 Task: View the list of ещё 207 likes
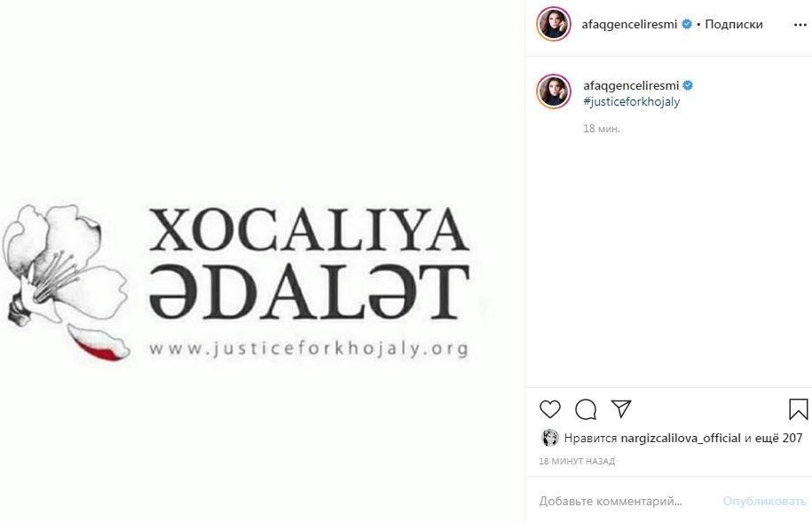click(x=779, y=438)
